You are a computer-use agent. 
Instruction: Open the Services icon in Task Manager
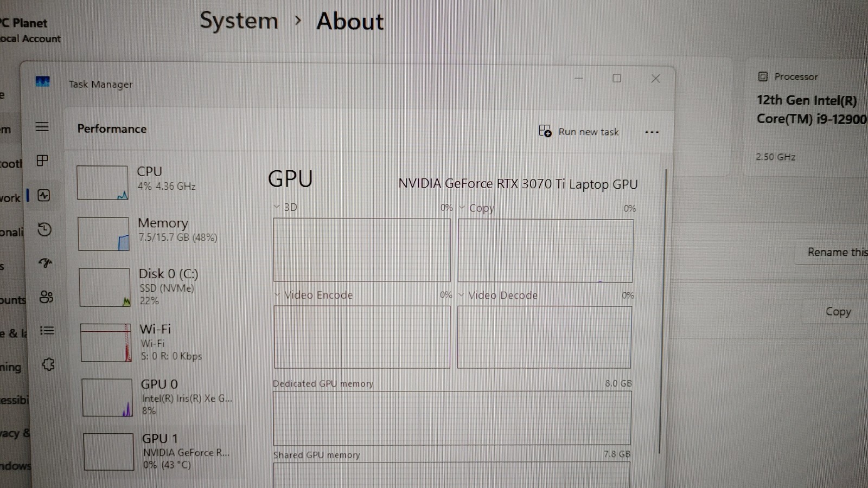48,364
